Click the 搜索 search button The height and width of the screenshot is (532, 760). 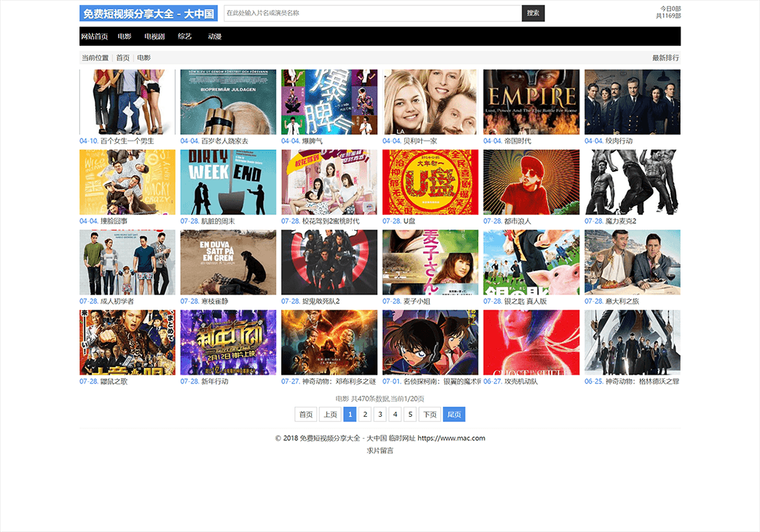[533, 13]
